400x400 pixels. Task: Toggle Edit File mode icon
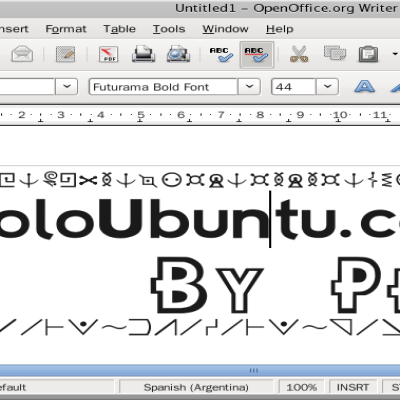point(65,54)
